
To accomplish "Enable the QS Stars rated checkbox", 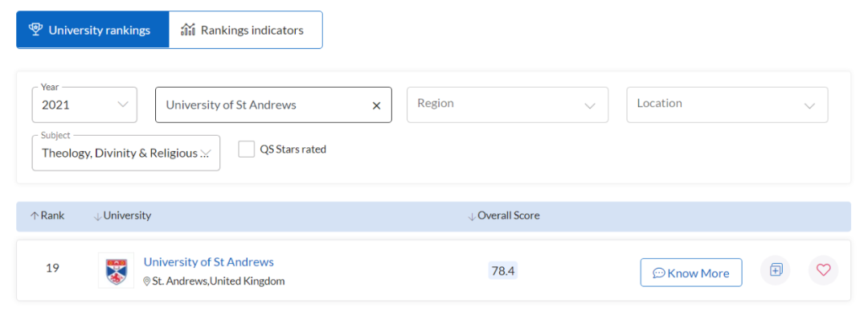I will (x=247, y=149).
